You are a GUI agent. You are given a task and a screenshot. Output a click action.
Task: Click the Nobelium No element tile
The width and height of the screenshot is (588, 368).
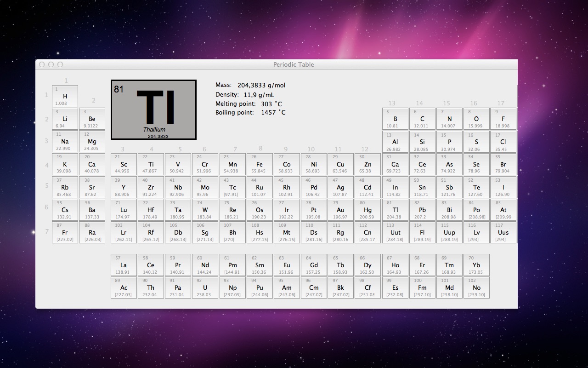coord(476,287)
